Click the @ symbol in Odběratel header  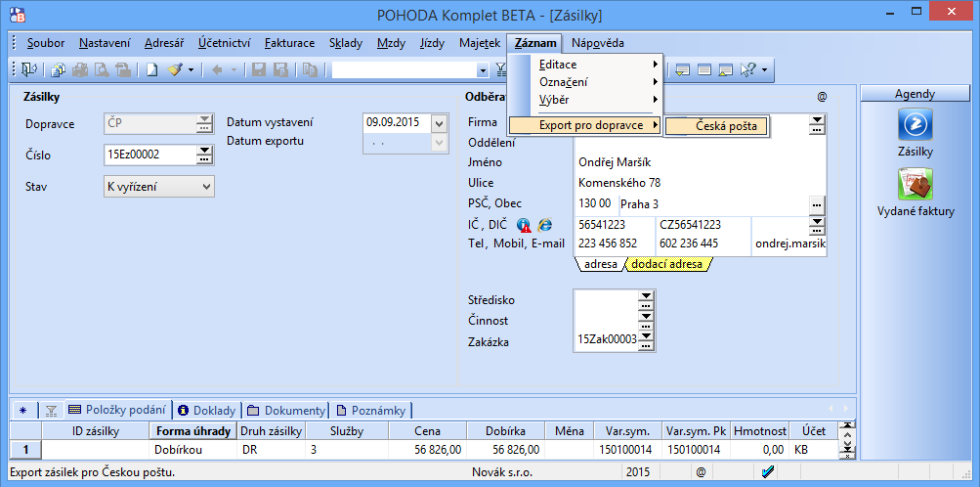pyautogui.click(x=822, y=97)
